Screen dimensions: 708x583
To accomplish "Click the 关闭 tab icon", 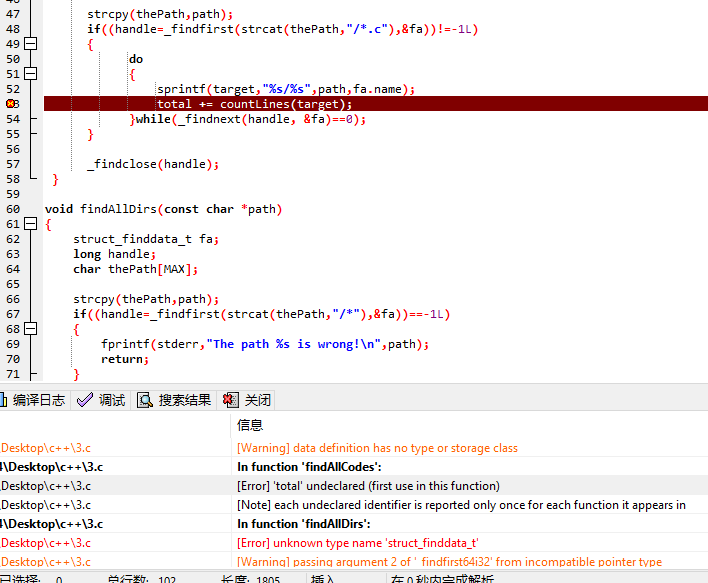I will [230, 400].
